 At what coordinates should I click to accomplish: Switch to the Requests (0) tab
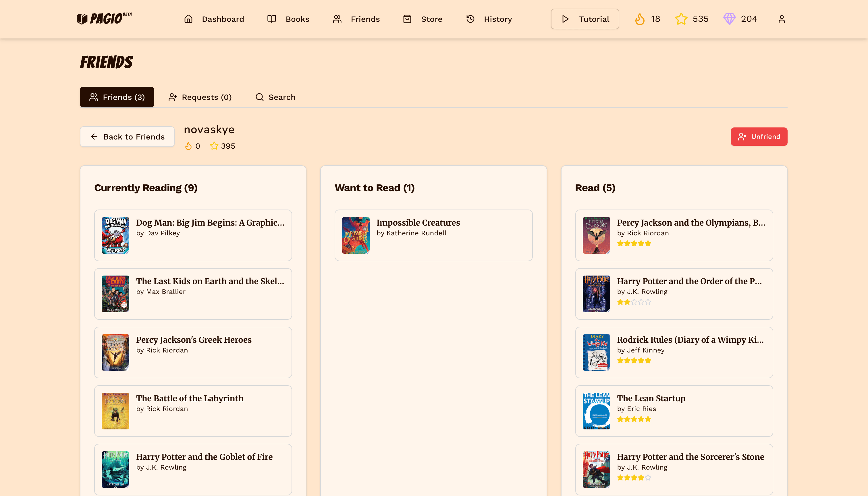(x=200, y=97)
